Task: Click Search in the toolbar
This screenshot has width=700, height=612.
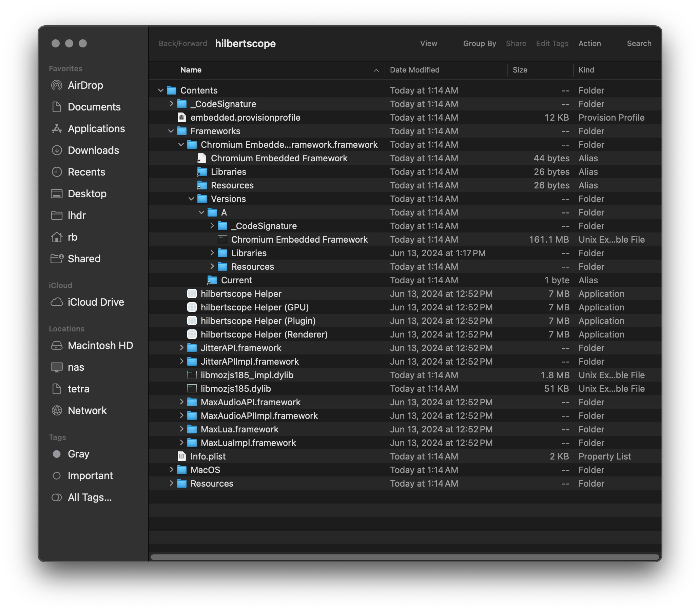Action: point(639,44)
